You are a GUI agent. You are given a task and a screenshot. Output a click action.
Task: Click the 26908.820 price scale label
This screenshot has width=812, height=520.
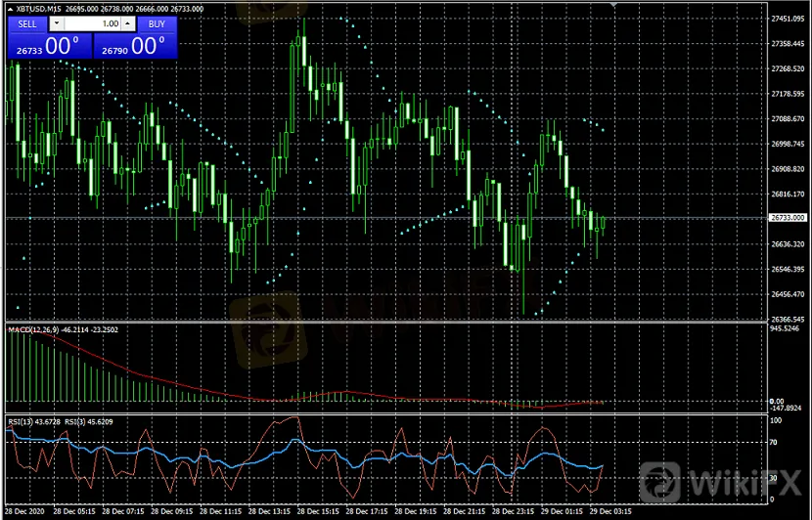pos(789,169)
